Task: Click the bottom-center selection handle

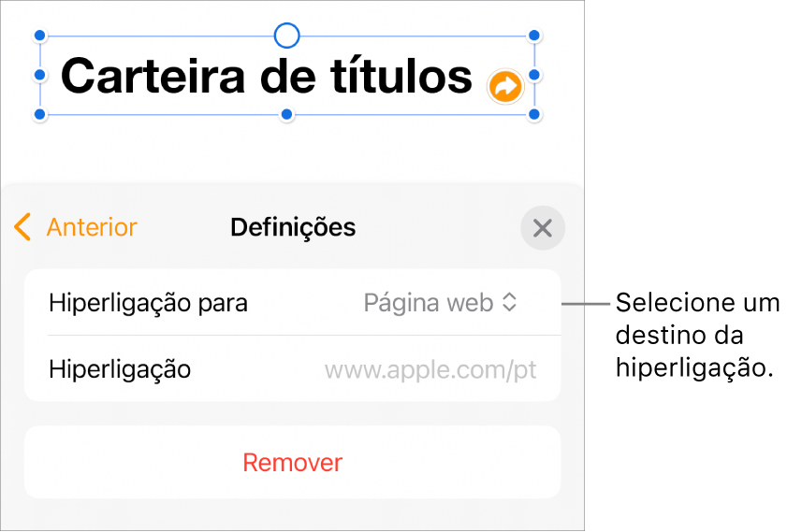Action: click(x=287, y=115)
